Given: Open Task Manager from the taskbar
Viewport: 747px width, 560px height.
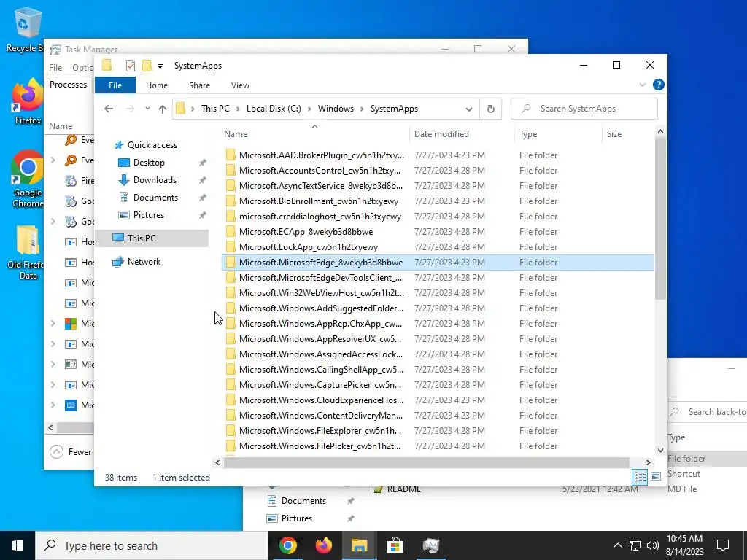Looking at the screenshot, I should tap(430, 545).
